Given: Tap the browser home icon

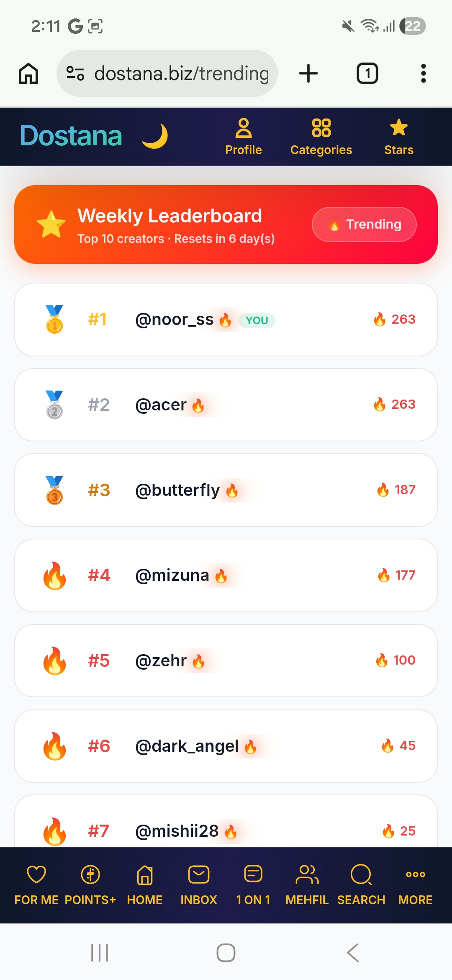Looking at the screenshot, I should pyautogui.click(x=28, y=73).
